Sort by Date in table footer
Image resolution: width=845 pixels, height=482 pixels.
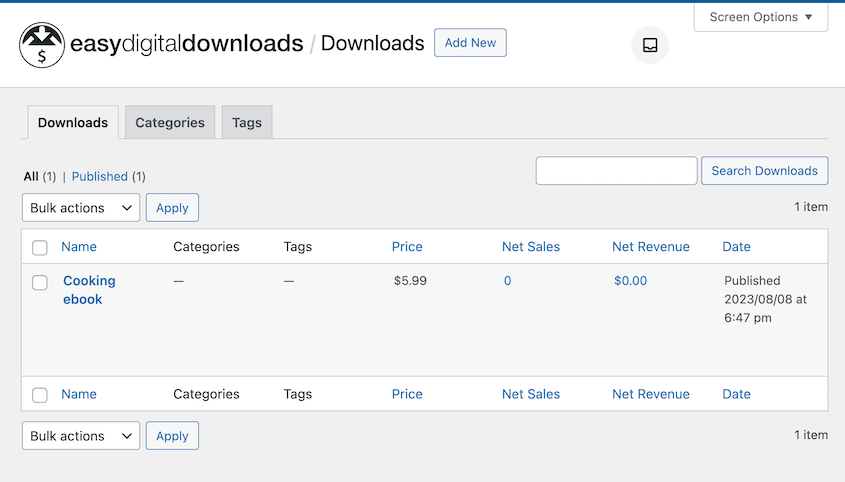click(736, 394)
